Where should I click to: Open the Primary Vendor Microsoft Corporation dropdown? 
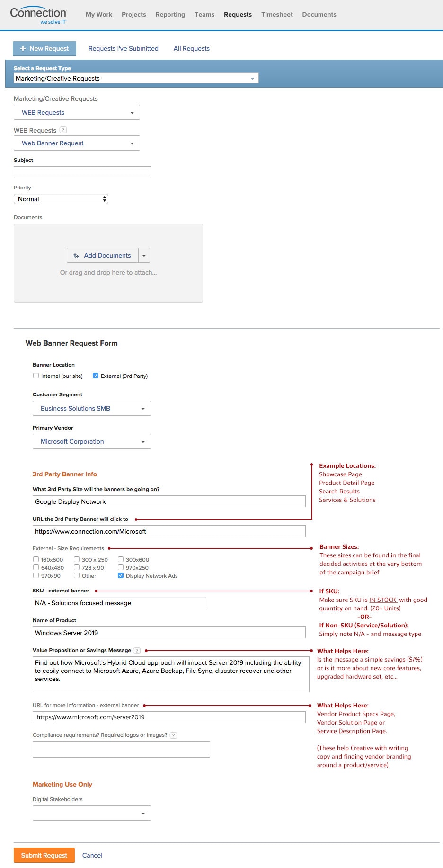pos(92,441)
